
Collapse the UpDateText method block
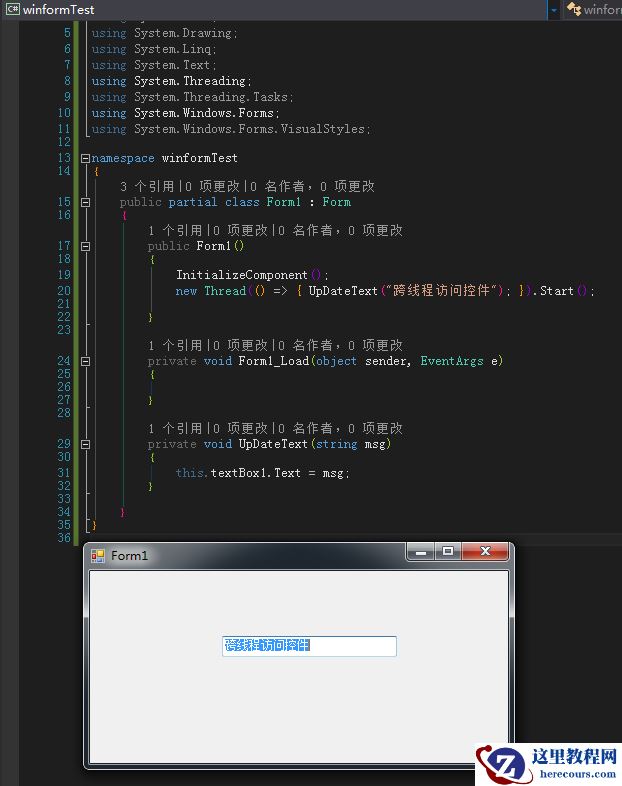click(85, 444)
